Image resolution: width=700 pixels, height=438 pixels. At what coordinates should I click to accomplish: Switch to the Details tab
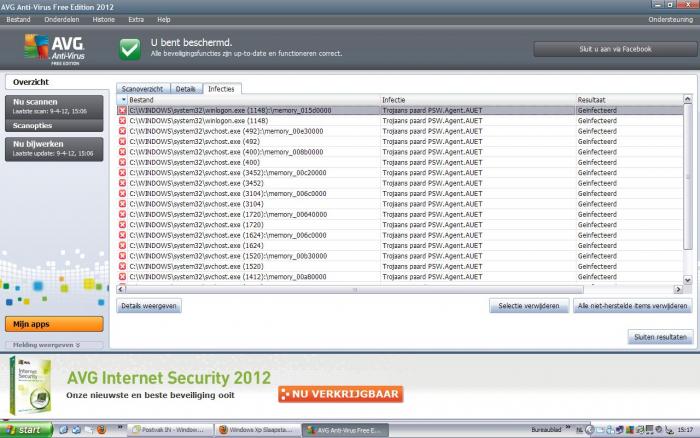(x=186, y=89)
